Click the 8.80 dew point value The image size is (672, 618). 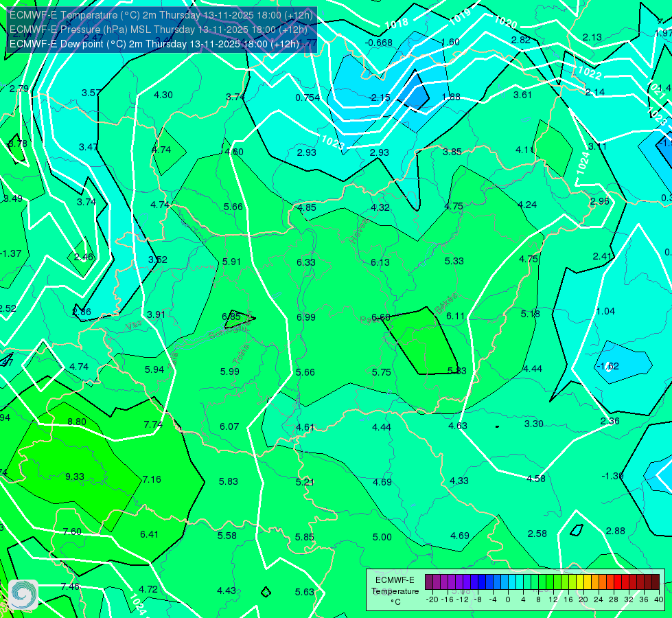(77, 422)
